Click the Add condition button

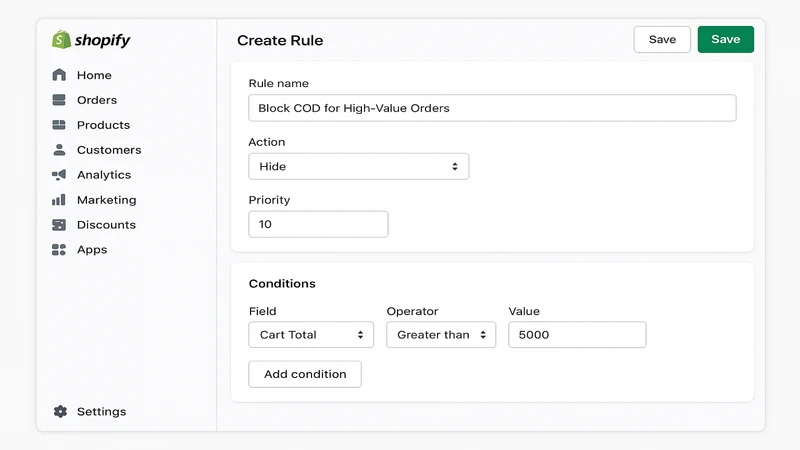pyautogui.click(x=305, y=374)
